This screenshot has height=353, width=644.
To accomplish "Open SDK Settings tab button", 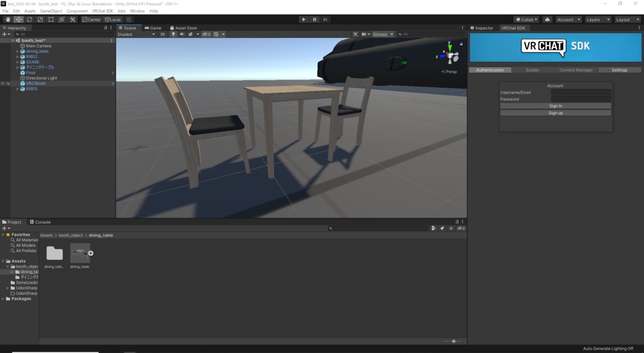I will [619, 70].
